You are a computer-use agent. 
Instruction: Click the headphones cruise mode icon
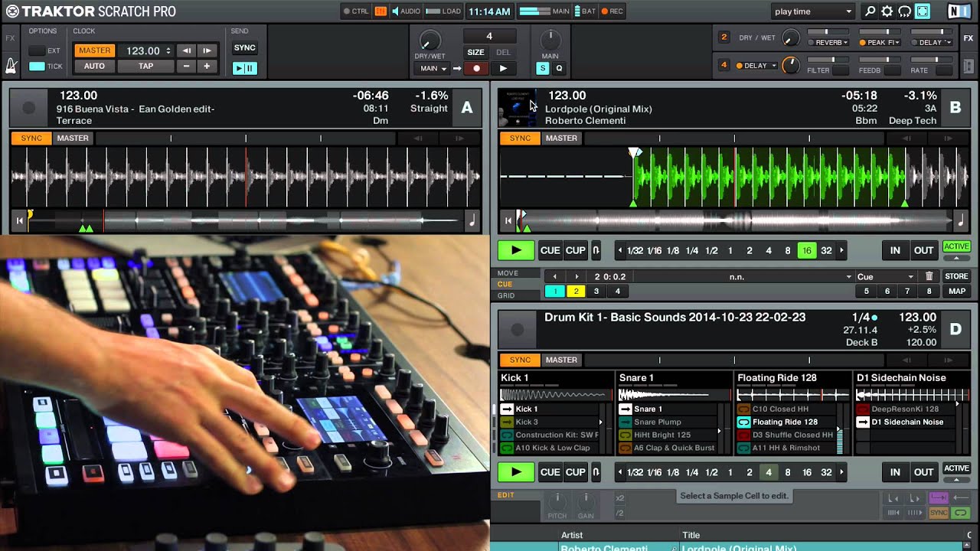click(x=905, y=11)
